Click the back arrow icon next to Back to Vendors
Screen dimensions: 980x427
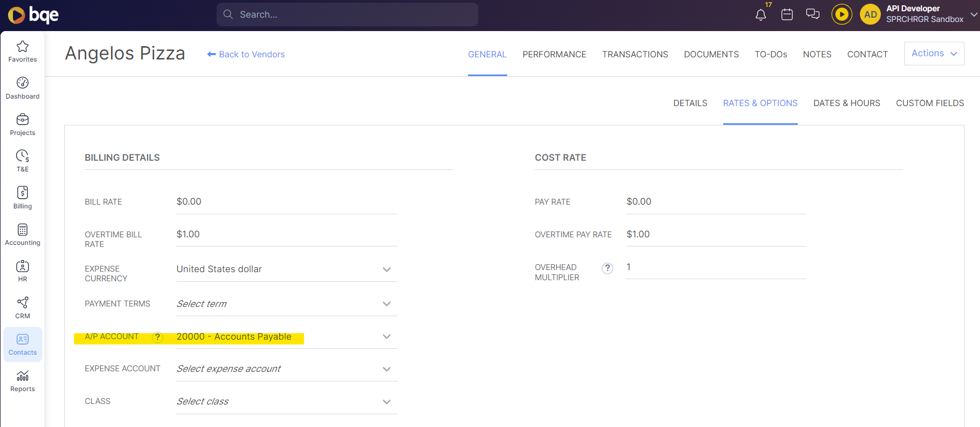[x=211, y=54]
